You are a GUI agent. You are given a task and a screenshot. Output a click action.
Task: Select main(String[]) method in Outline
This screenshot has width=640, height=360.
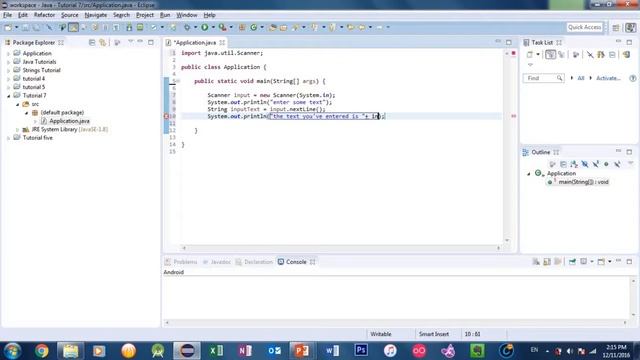[x=583, y=182]
